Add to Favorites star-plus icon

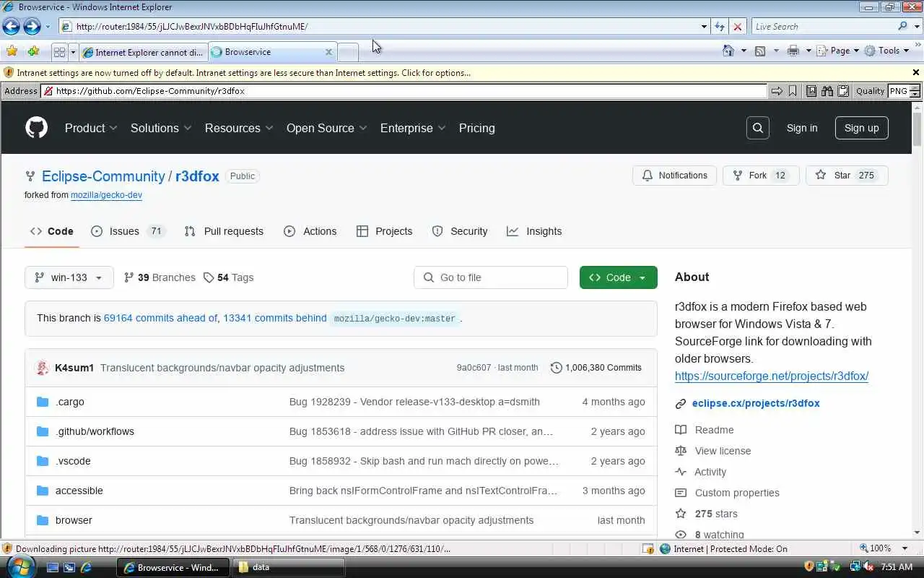coord(33,51)
